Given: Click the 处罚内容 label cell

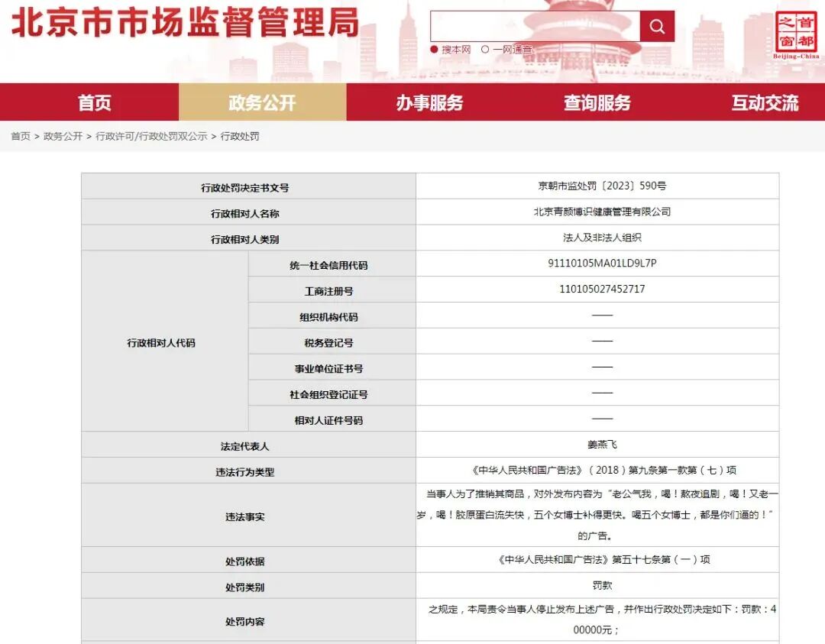Looking at the screenshot, I should tap(248, 620).
